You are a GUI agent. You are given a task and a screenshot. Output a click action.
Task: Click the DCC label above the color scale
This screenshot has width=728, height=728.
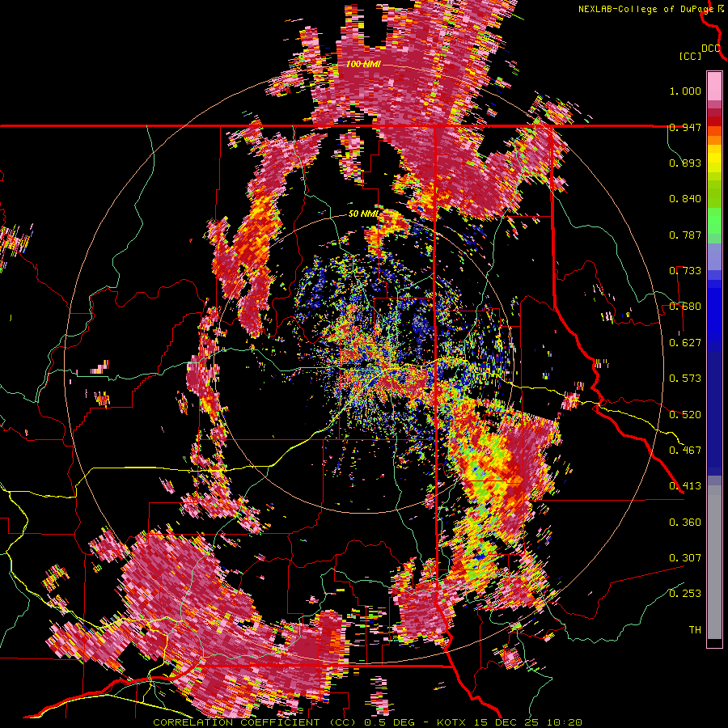(x=711, y=49)
